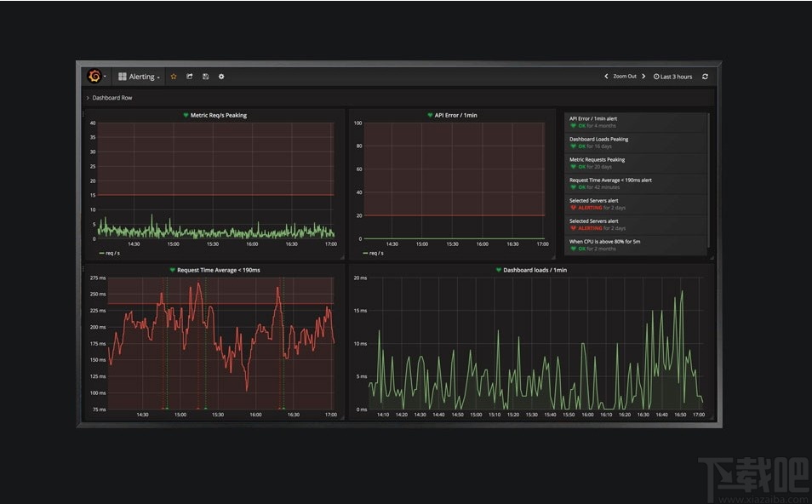Click the save dashboard icon
812x504 pixels.
tap(205, 77)
